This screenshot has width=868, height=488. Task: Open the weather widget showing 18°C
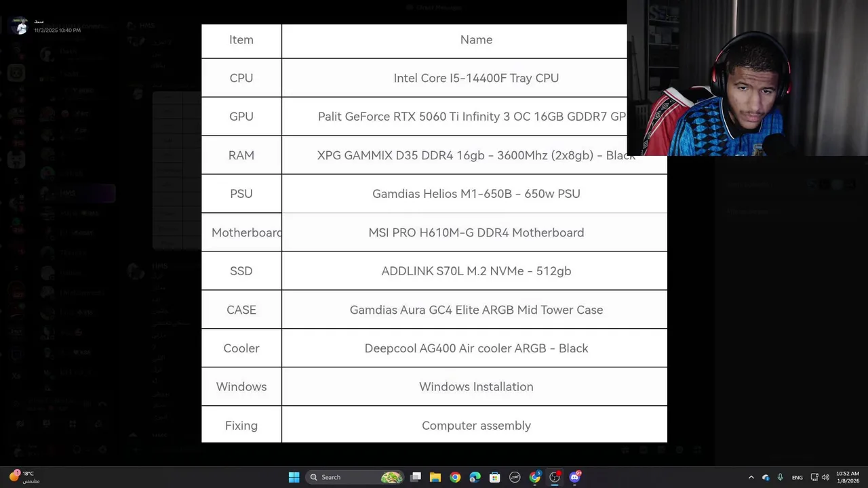click(x=24, y=477)
